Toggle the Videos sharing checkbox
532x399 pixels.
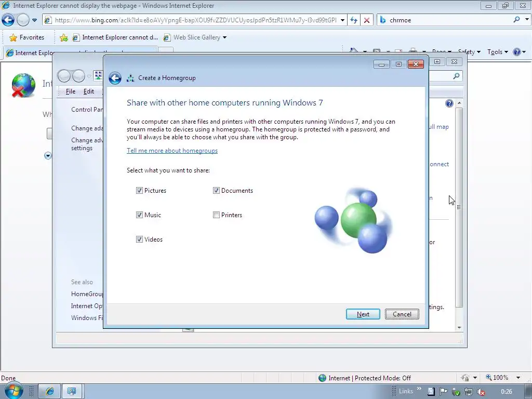[x=139, y=239]
